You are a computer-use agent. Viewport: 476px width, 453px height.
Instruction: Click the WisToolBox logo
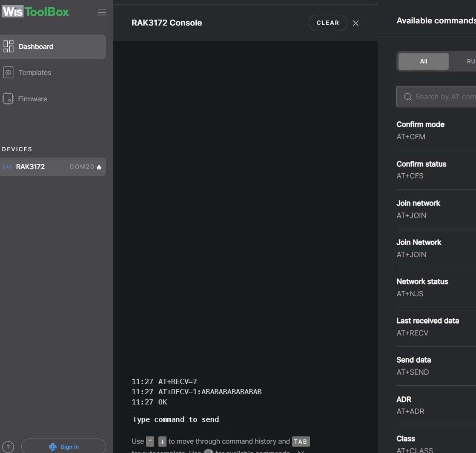tap(36, 12)
